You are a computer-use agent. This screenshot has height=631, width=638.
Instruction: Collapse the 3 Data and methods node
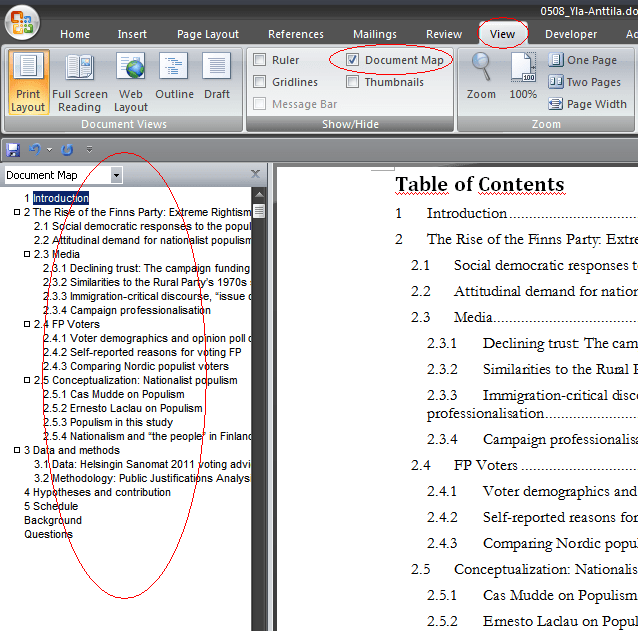(x=17, y=450)
